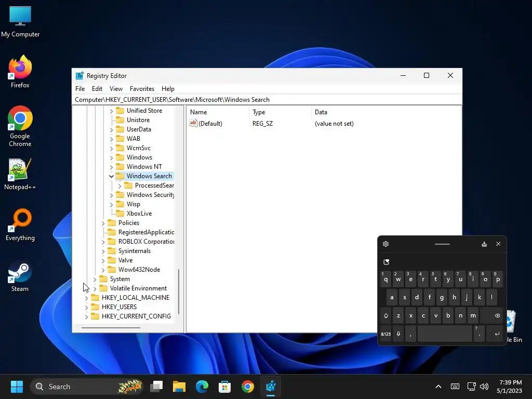Open Task View on the taskbar

click(156, 387)
